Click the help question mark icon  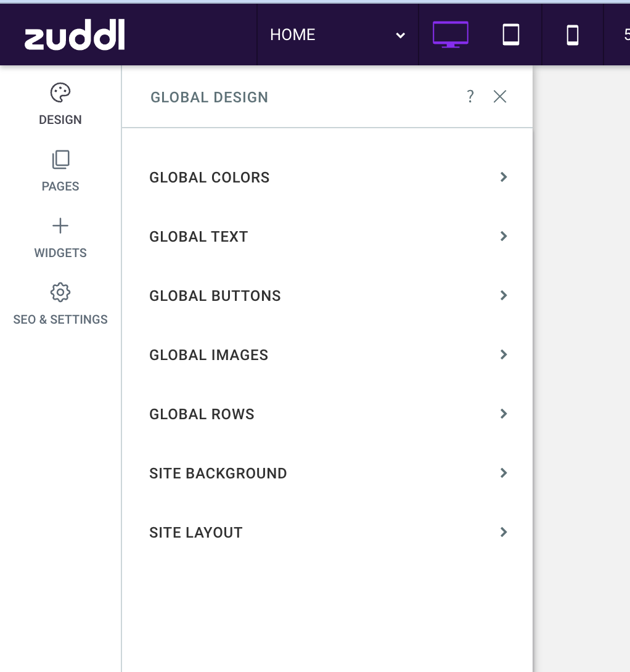point(470,97)
